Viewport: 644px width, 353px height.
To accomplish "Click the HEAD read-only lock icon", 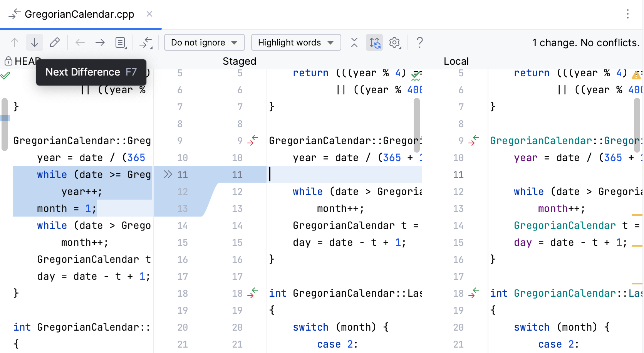I will 8,61.
